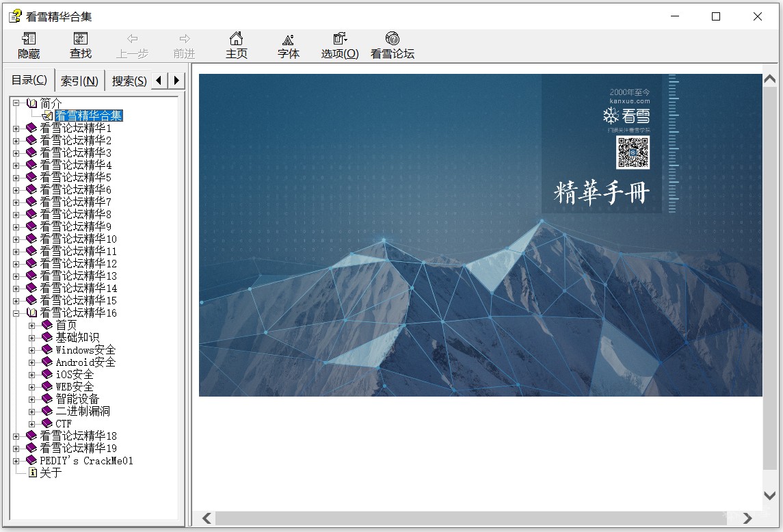
Task: Click the book icon beside 基础知识
Action: [x=47, y=337]
